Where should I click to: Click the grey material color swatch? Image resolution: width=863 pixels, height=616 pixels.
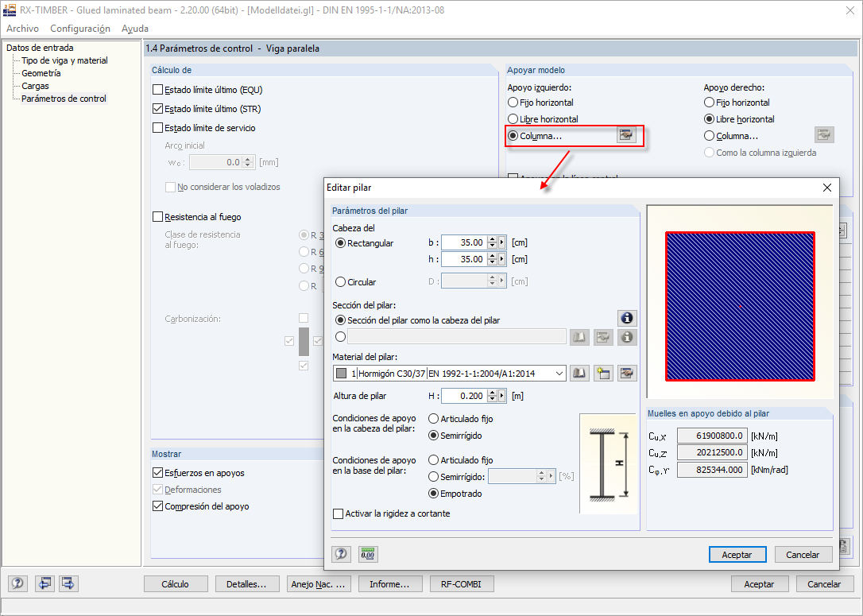click(x=341, y=374)
